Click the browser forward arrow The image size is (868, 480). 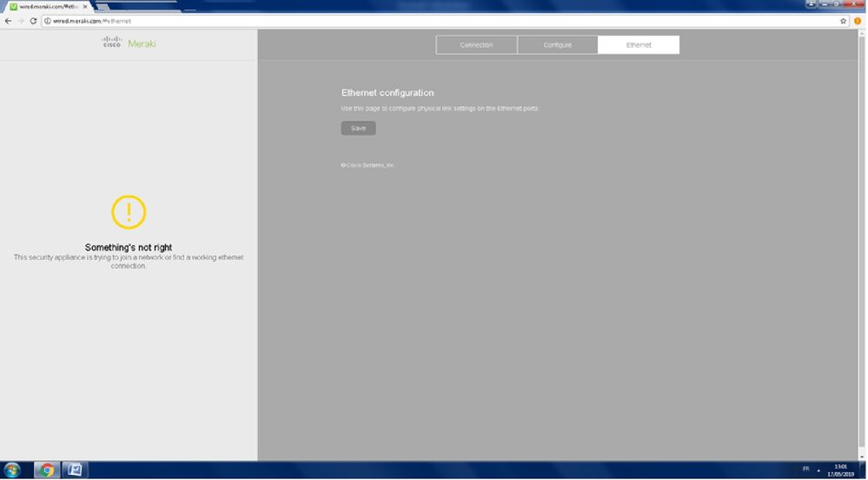point(20,21)
